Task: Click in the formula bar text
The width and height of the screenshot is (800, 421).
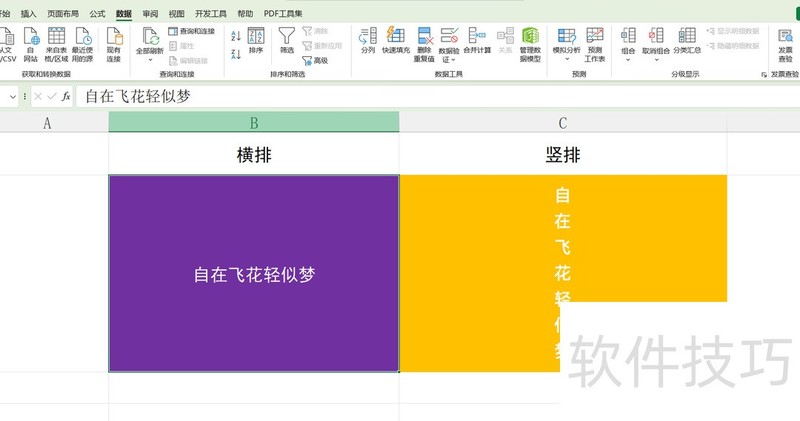Action: [138, 96]
